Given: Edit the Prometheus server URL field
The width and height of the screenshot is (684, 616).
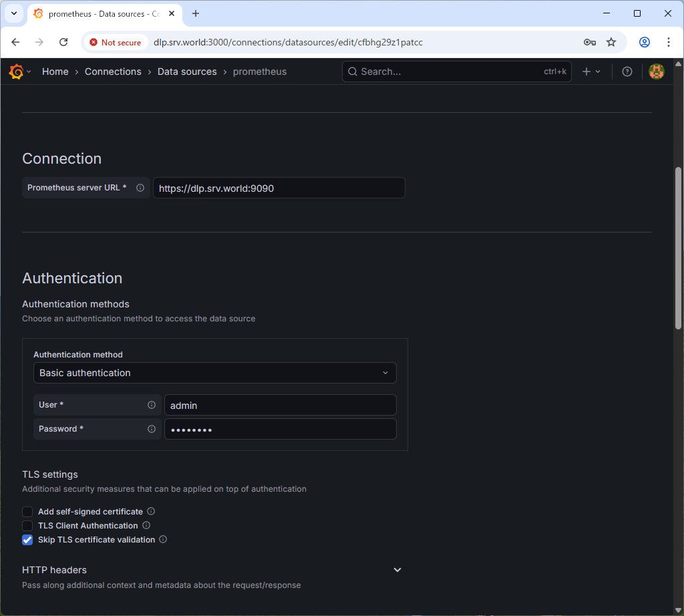Looking at the screenshot, I should click(x=279, y=188).
